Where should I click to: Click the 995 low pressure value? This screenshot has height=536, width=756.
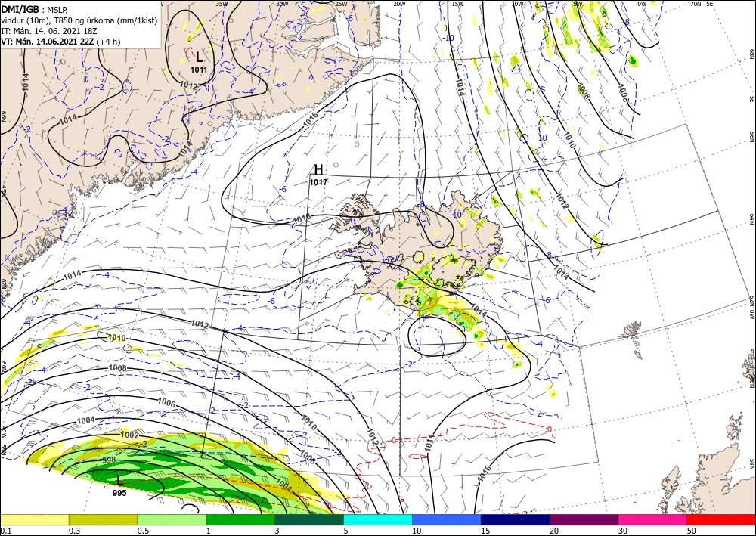pos(119,493)
